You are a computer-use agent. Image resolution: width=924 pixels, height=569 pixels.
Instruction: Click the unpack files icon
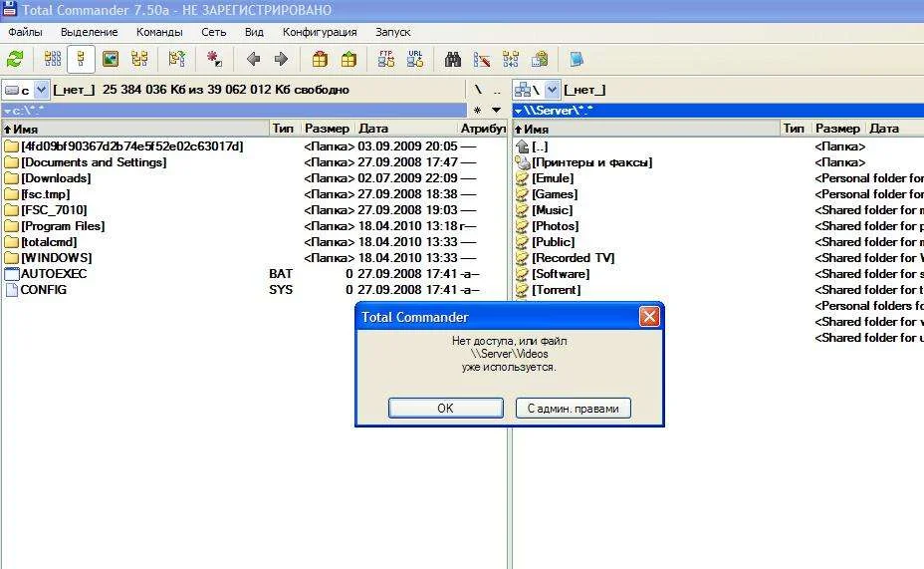click(x=348, y=59)
